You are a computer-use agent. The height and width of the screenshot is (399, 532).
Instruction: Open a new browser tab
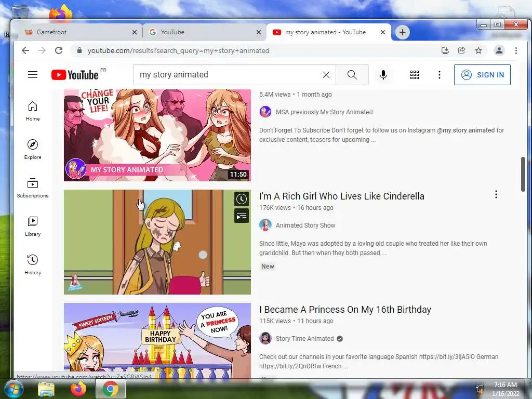[403, 32]
